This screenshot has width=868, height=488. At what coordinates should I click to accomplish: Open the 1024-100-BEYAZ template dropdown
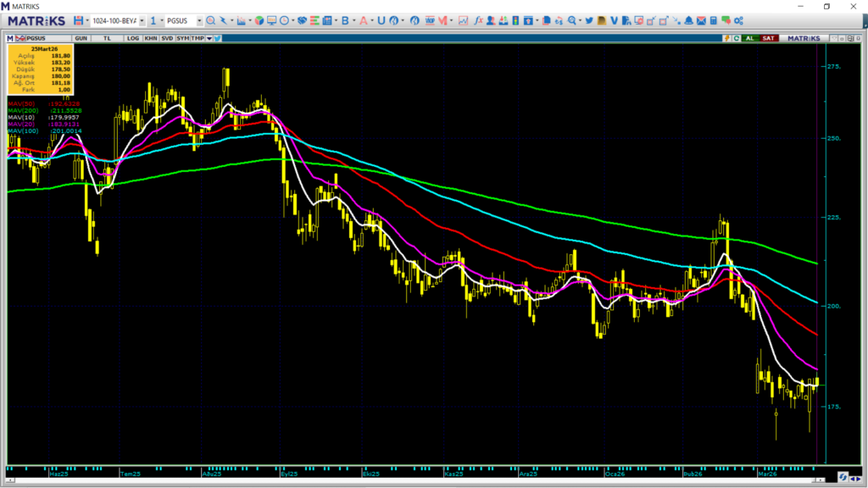117,20
